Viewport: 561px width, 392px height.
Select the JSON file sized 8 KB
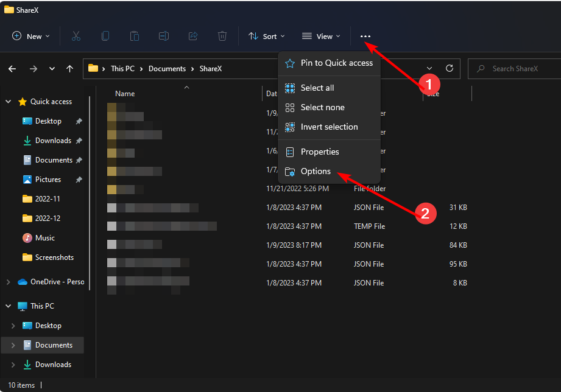coord(288,283)
